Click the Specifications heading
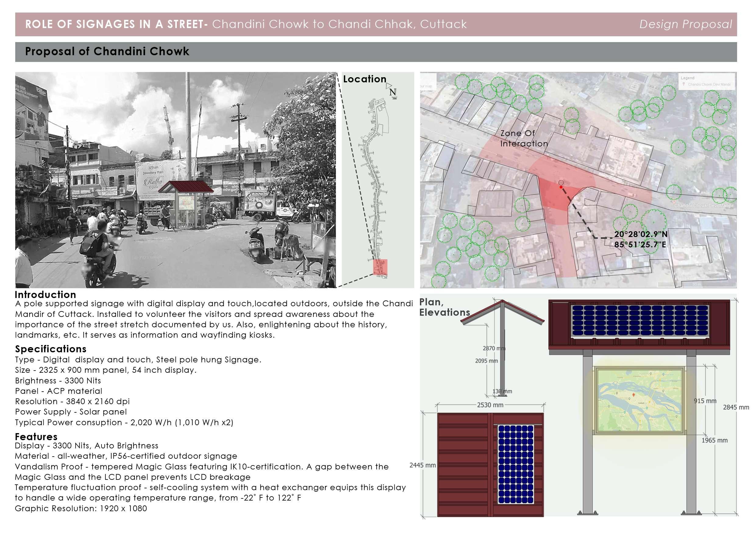This screenshot has width=756, height=535. (51, 349)
